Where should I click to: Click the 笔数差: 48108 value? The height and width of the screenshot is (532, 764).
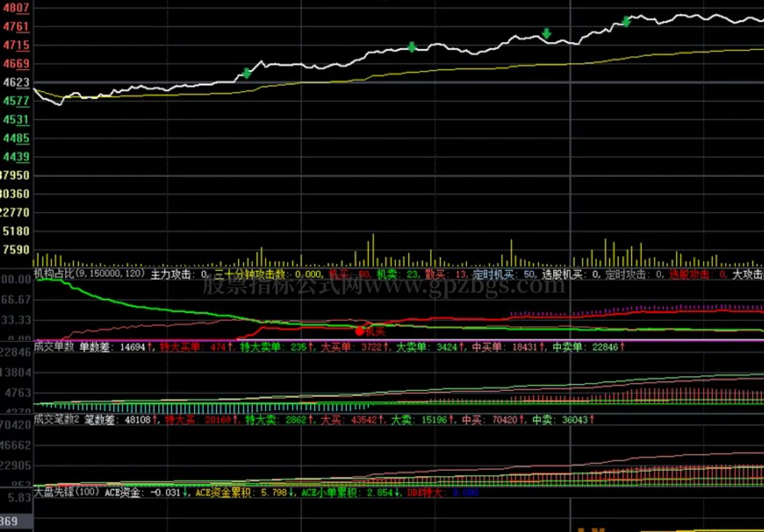click(x=121, y=419)
